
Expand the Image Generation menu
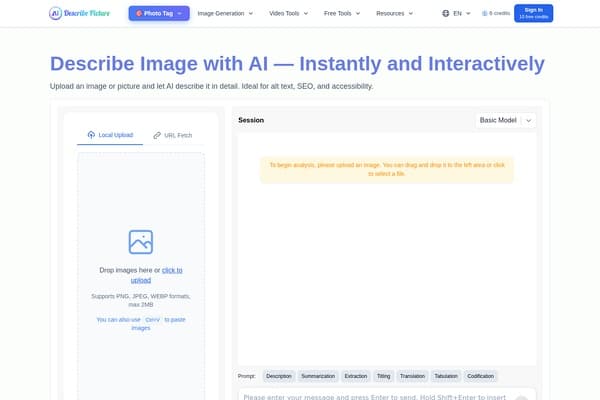pyautogui.click(x=225, y=13)
